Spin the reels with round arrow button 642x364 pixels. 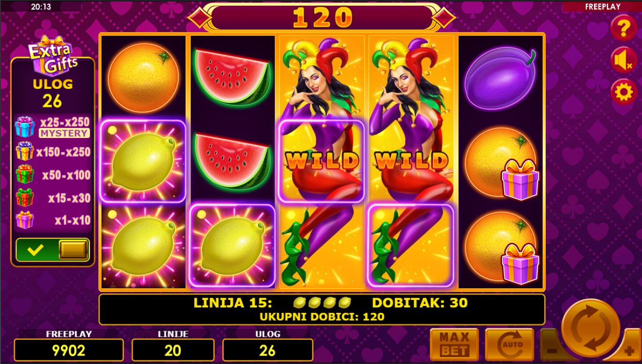pyautogui.click(x=591, y=328)
